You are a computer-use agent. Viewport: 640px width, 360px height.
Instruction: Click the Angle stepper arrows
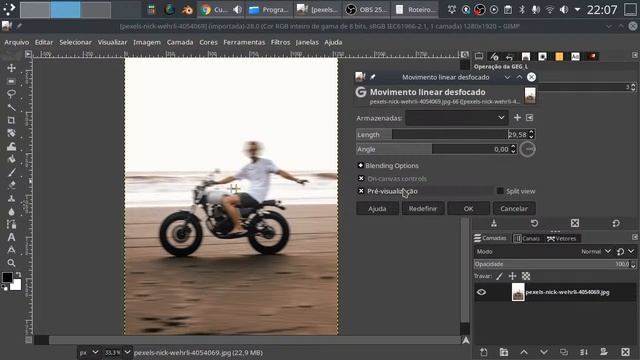click(513, 149)
